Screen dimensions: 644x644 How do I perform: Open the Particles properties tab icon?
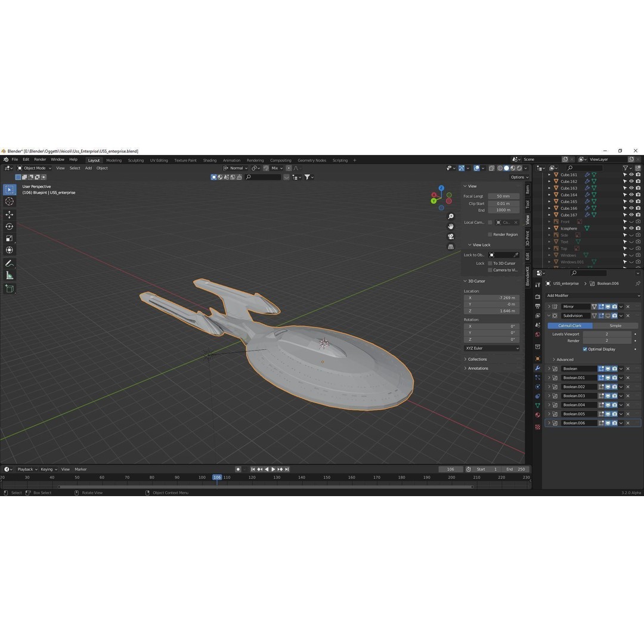(538, 377)
